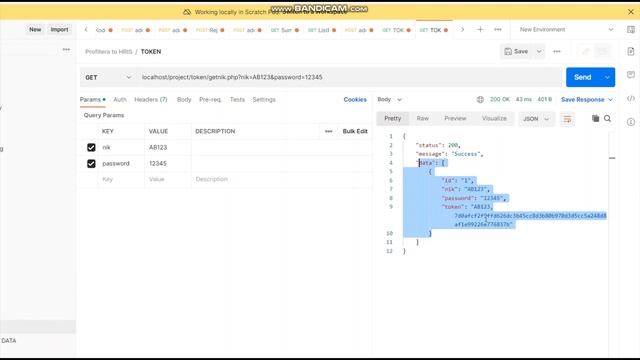Screen dimensions: 640x360
Task: Open a new request tab with plus icon
Action: (x=480, y=29)
